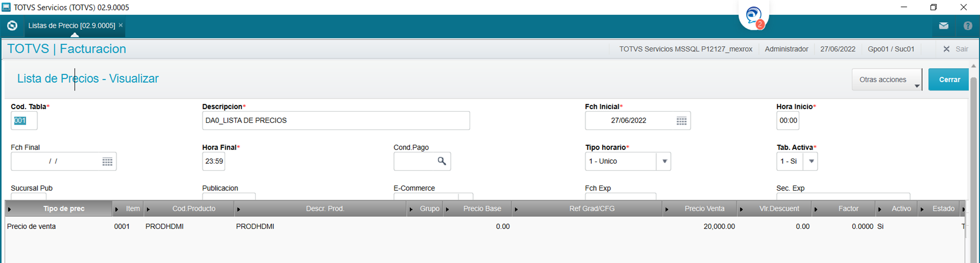The width and height of the screenshot is (980, 263).
Task: Click Activo value Si
Action: click(x=880, y=226)
